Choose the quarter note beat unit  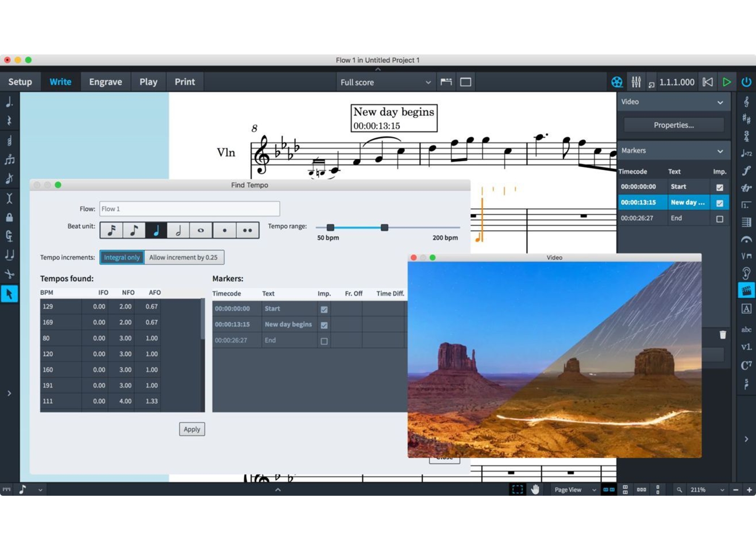tap(156, 230)
